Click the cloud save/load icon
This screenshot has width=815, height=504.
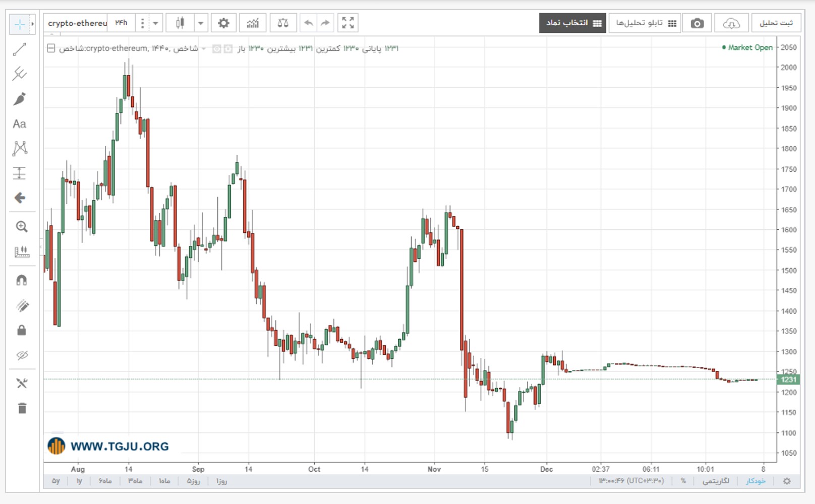coord(731,23)
